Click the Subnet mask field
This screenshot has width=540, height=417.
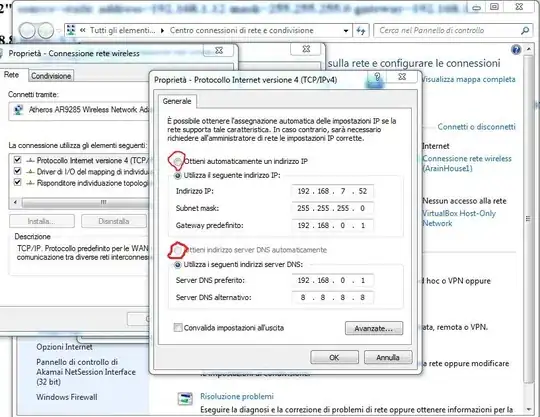pyautogui.click(x=333, y=208)
